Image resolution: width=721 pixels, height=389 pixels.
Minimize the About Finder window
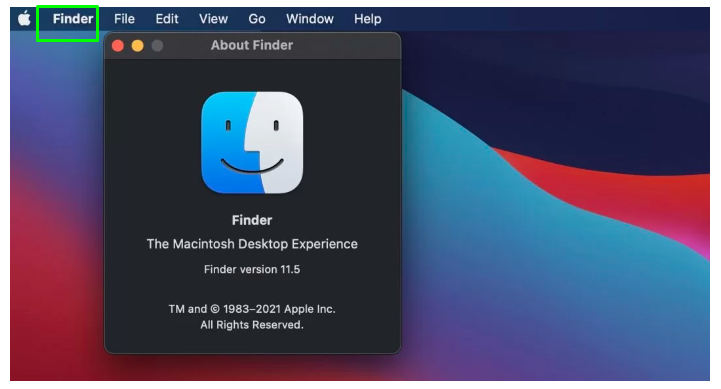(x=137, y=46)
